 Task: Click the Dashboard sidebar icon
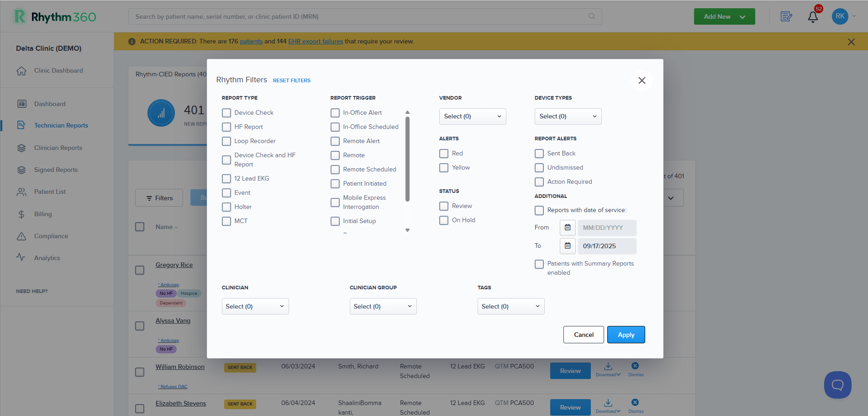pyautogui.click(x=21, y=104)
